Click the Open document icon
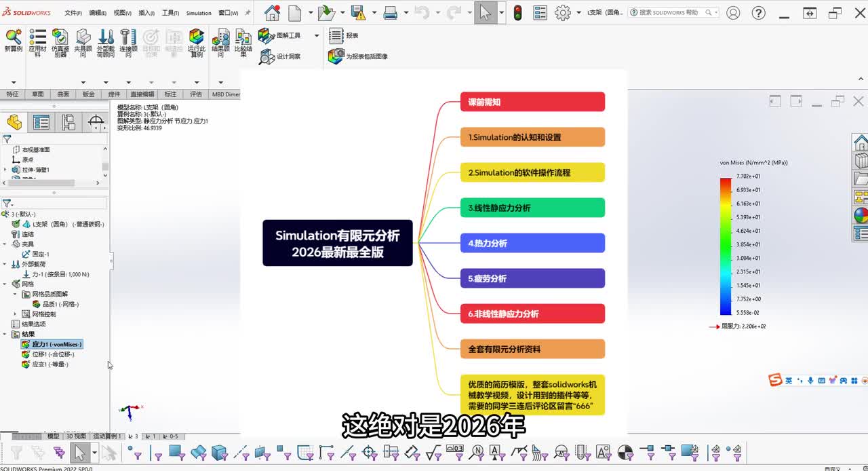 click(326, 12)
